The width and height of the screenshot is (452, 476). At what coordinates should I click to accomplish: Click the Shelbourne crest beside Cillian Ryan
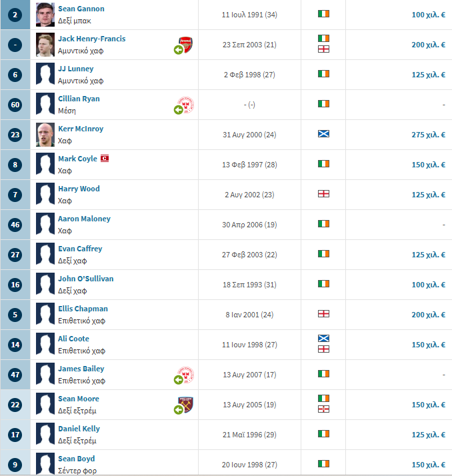185,105
